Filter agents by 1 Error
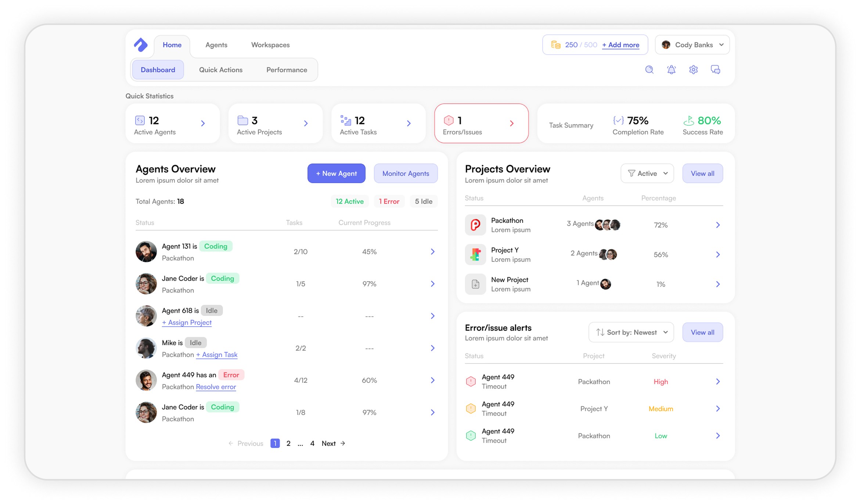Image resolution: width=860 pixels, height=504 pixels. point(389,201)
